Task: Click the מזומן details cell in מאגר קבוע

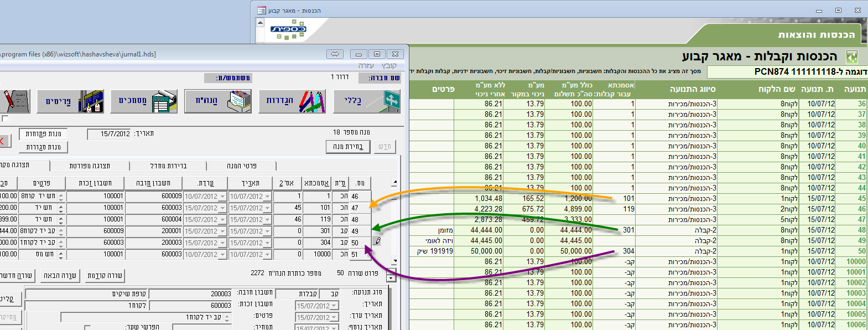Action: 432,230
